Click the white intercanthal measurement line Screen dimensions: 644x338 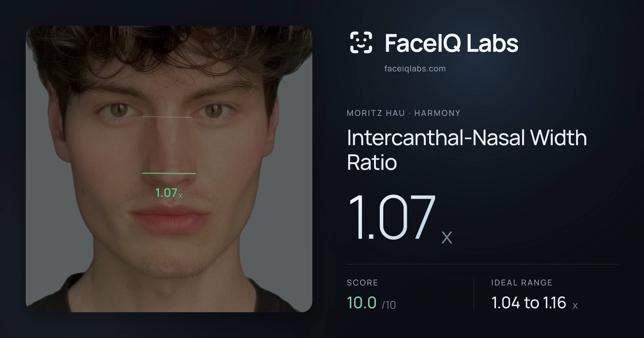pyautogui.click(x=167, y=117)
